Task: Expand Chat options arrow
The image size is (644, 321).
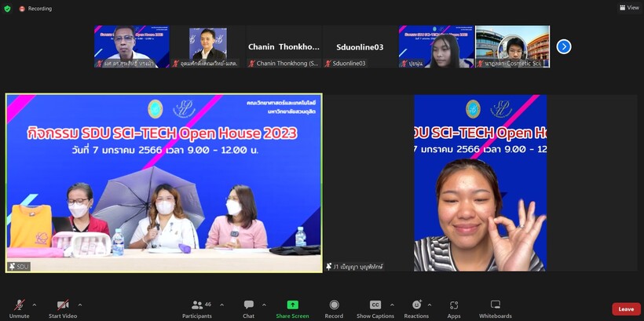Action: pos(264,305)
